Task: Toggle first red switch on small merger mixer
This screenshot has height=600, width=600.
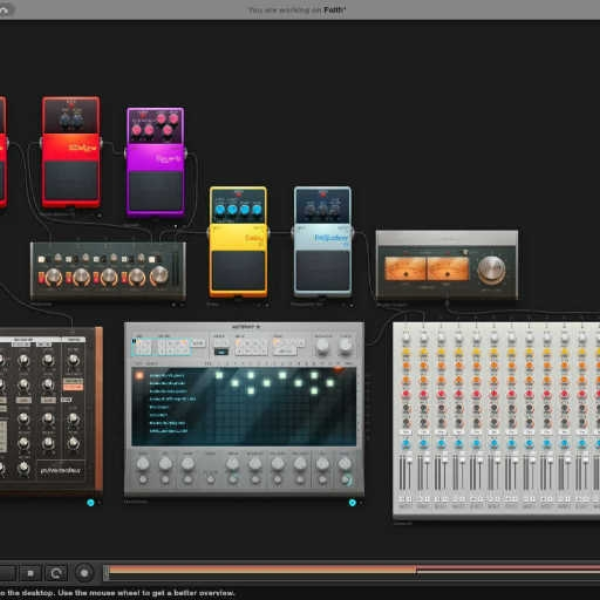Action: click(41, 278)
